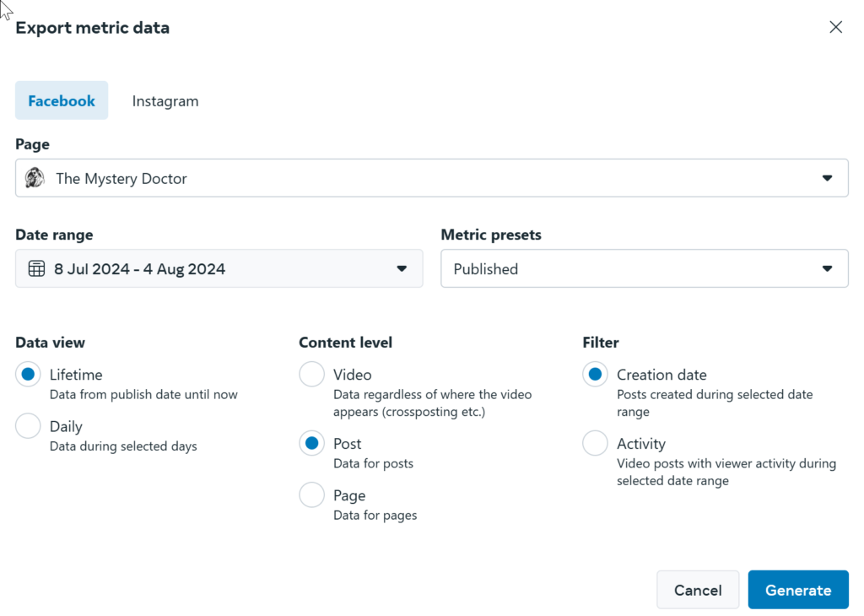Click "The Mystery Doctor" page name

pyautogui.click(x=121, y=178)
